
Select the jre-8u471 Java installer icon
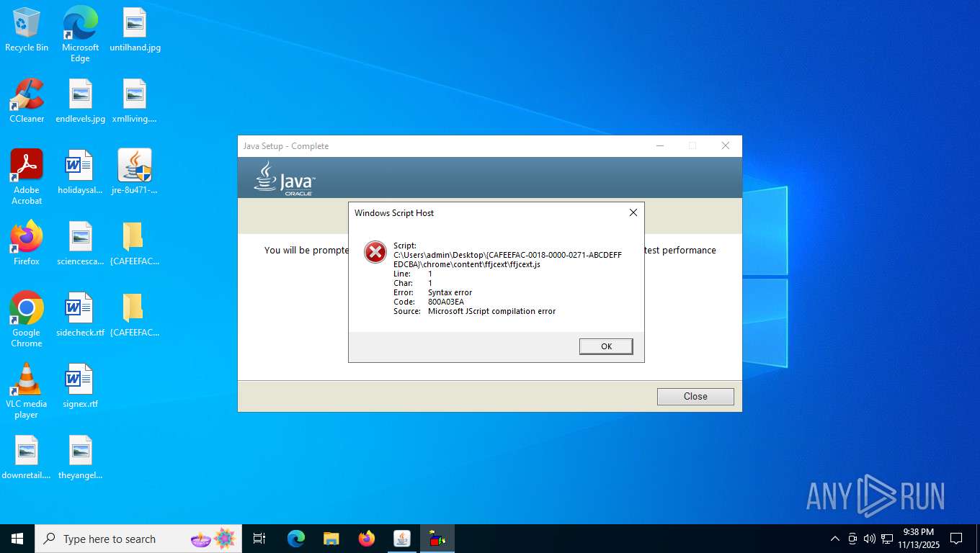pos(135,172)
